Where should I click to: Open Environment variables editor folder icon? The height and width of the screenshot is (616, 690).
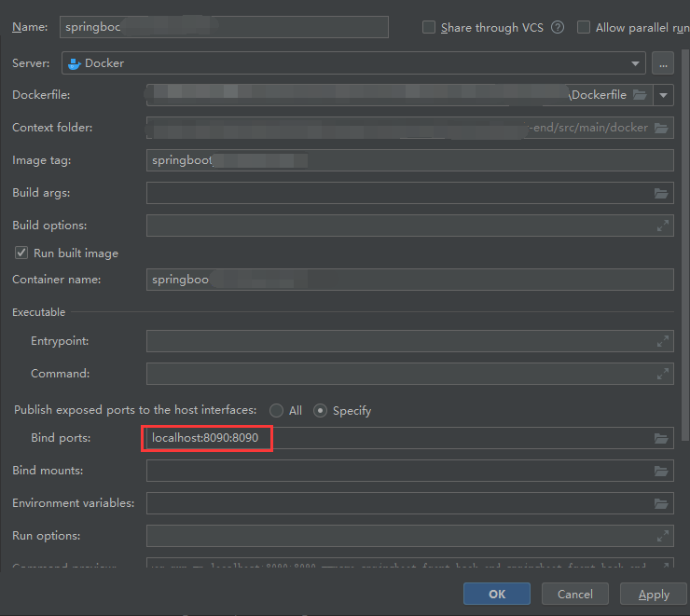pos(661,503)
